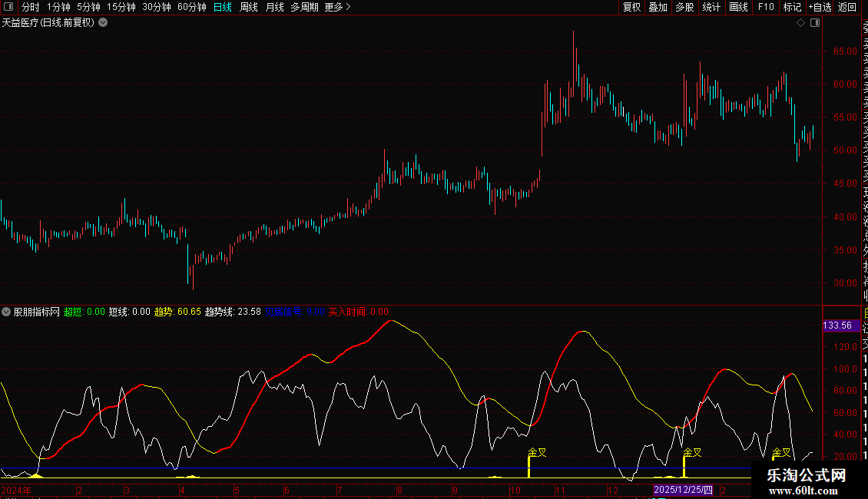Add stock via +自选 button

[x=820, y=7]
